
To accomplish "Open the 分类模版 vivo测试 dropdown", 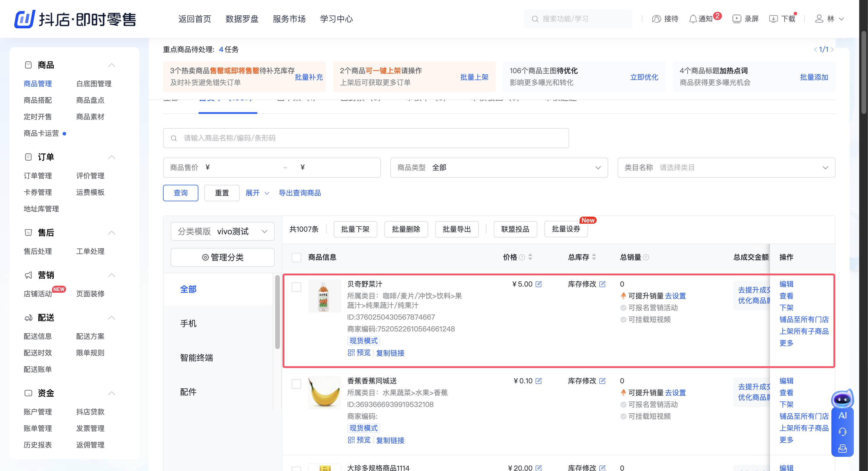I will coord(222,231).
